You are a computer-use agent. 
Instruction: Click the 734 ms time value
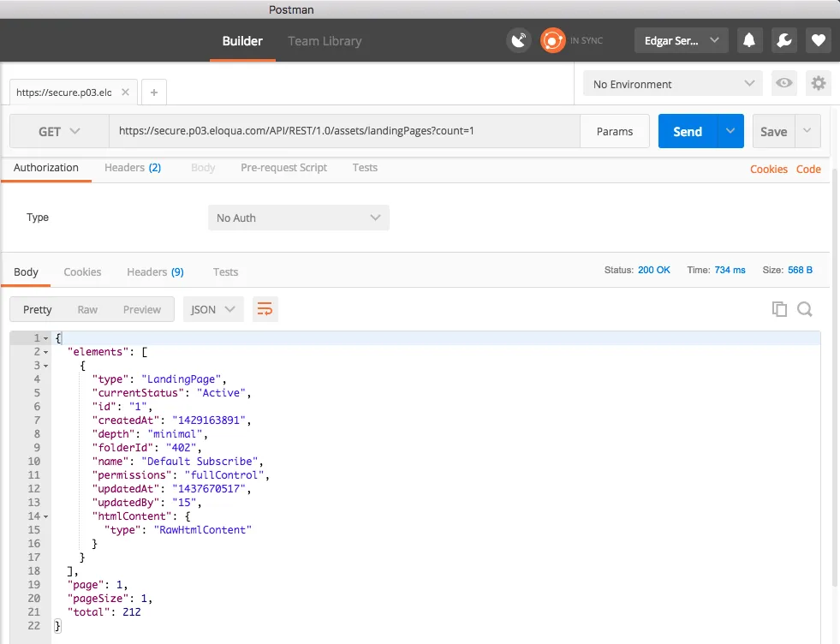[x=730, y=270]
